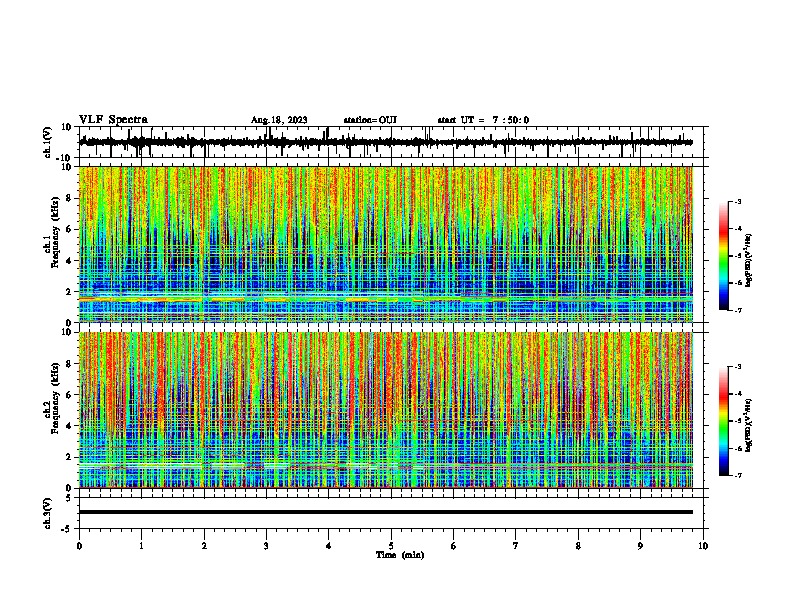Click time axis tick label '3'
The height and width of the screenshot is (612, 792).
[266, 546]
